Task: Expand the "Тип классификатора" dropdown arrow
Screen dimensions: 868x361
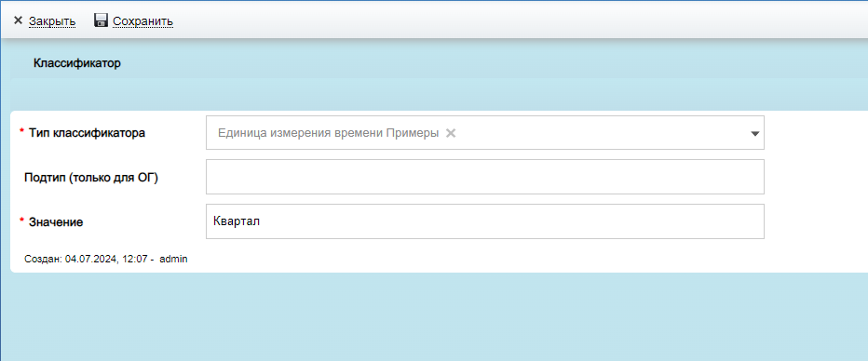Action: point(754,133)
